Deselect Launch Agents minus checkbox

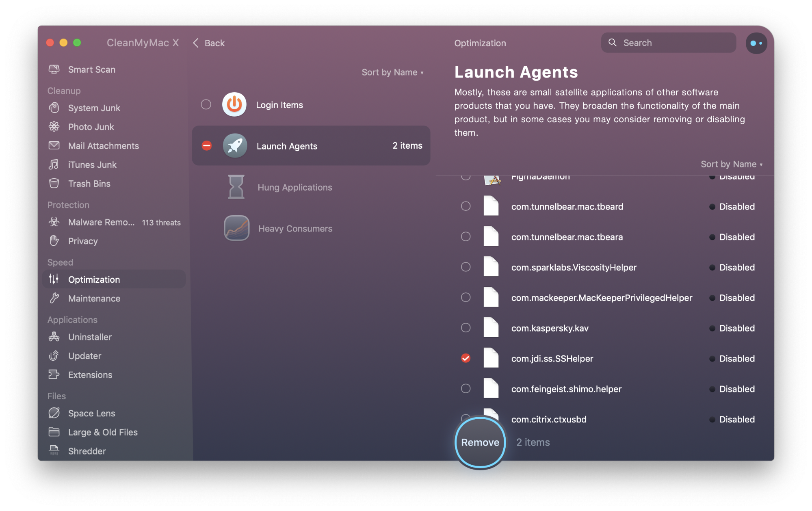(207, 146)
